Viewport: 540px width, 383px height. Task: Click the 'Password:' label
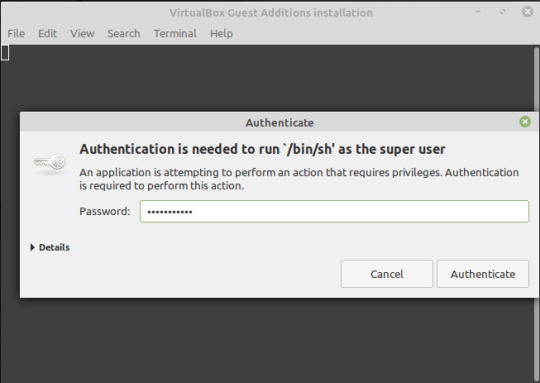click(x=105, y=211)
